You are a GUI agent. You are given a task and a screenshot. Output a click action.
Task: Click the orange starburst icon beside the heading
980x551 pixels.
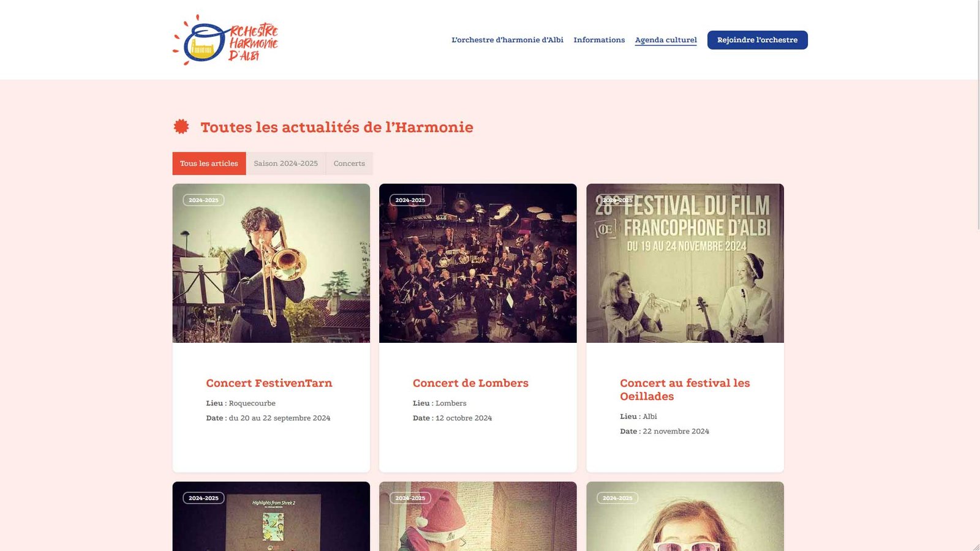click(181, 127)
